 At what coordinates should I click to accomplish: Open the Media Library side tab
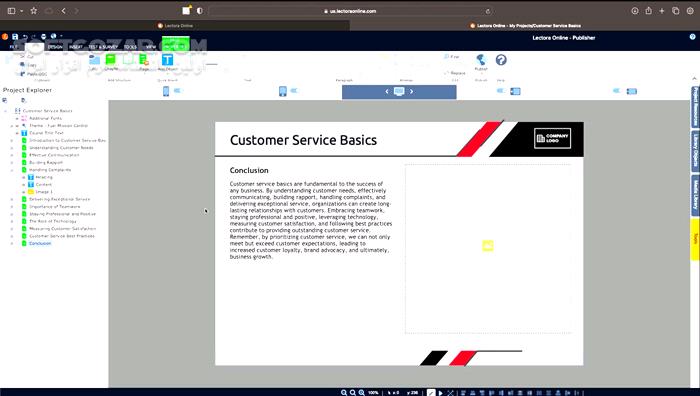click(x=695, y=195)
